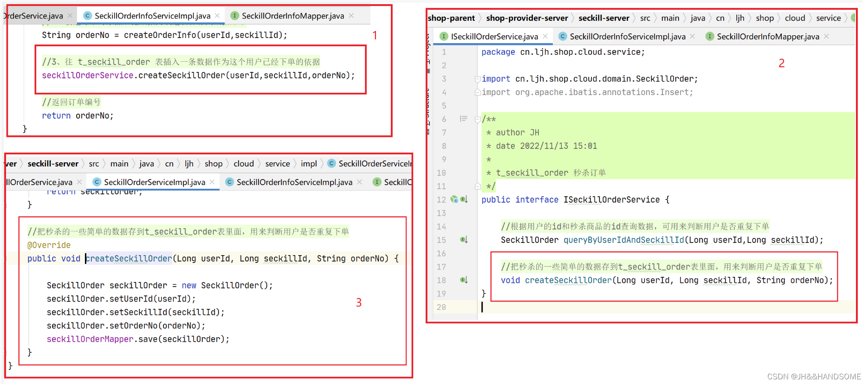The width and height of the screenshot is (868, 384).
Task: Click 'seckillOrderMapper.save(seckillOrder);' line
Action: [138, 339]
